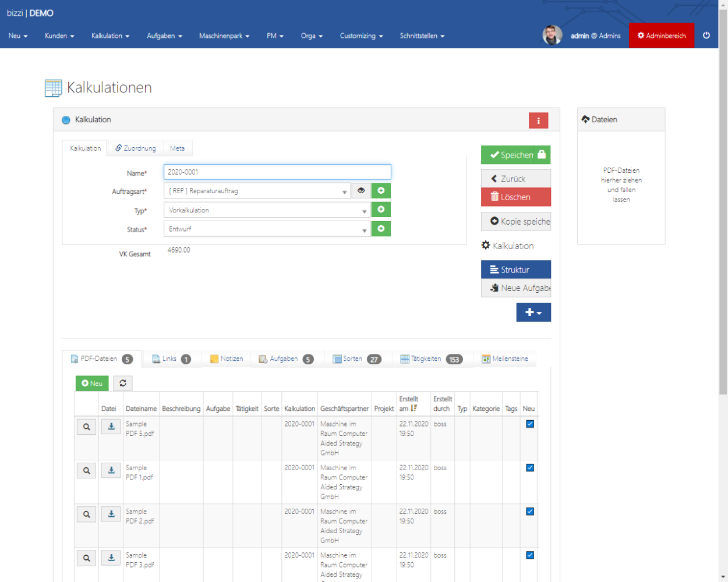Uncheck Neu for Sample PDF 3.pdf
The image size is (728, 582).
[530, 555]
